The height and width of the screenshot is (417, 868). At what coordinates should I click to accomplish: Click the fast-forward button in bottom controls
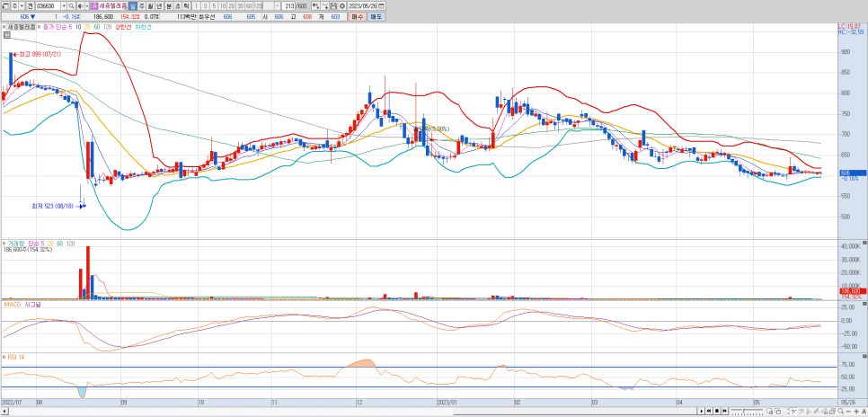[724, 411]
